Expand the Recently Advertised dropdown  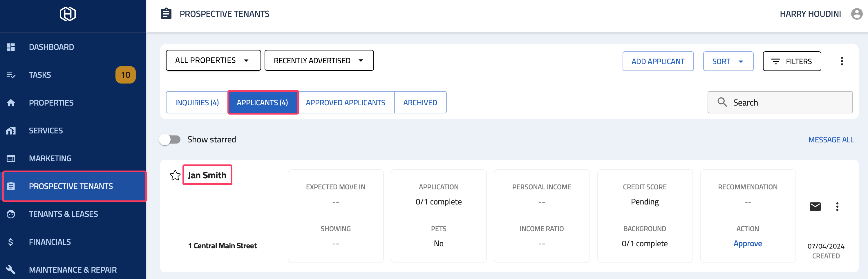click(x=319, y=60)
